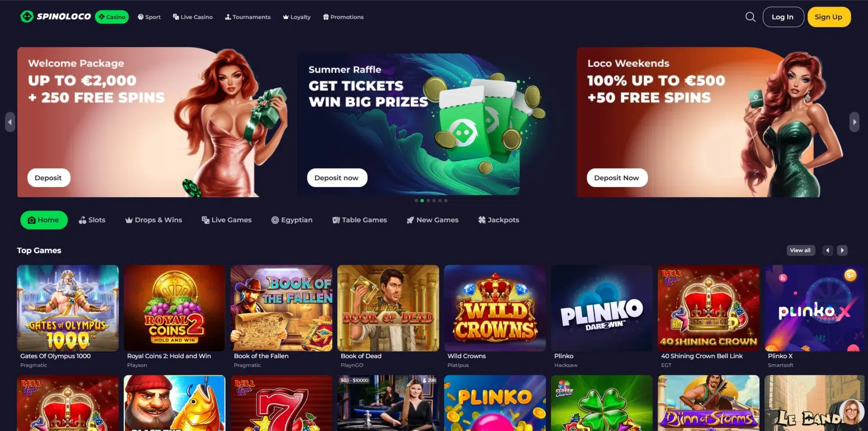
Task: Select the second carousel indicator dot
Action: (x=422, y=201)
